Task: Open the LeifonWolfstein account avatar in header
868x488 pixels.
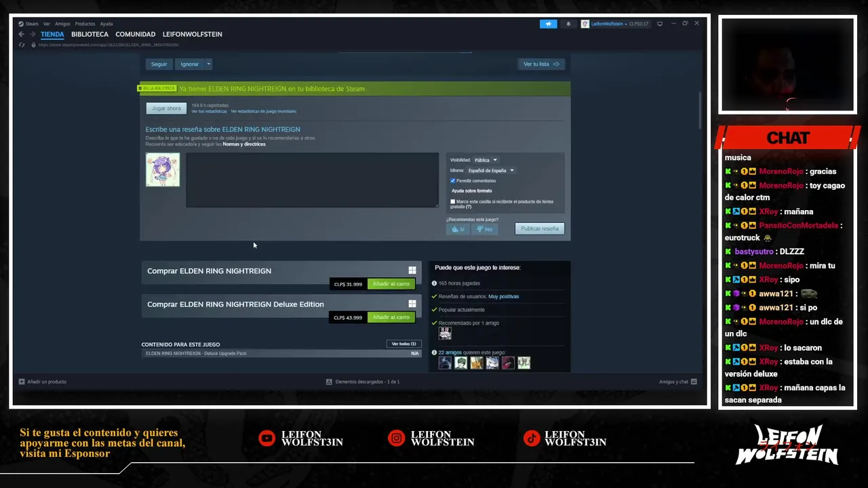Action: coord(585,24)
